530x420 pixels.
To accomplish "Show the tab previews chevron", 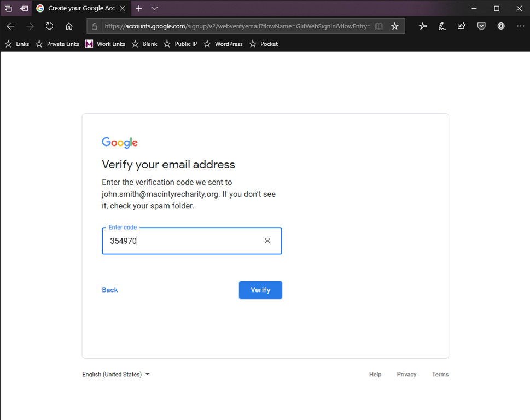I will pyautogui.click(x=155, y=8).
